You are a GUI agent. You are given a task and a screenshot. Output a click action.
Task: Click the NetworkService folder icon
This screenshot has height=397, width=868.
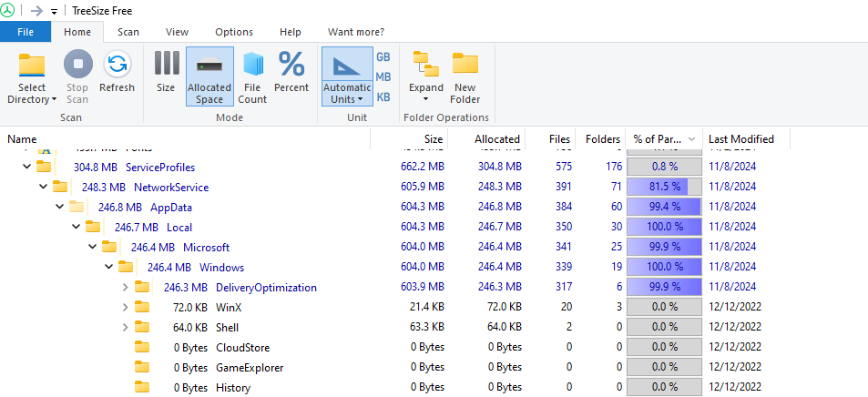[60, 186]
